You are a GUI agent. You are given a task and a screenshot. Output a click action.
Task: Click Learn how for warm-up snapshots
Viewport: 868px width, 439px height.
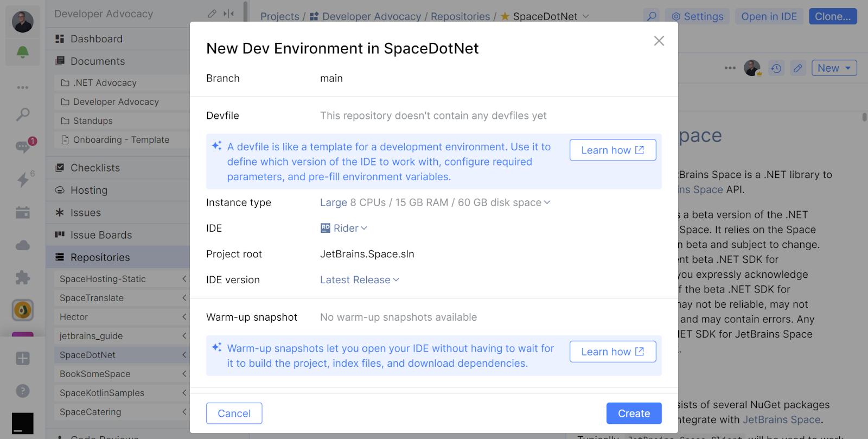[x=612, y=352]
